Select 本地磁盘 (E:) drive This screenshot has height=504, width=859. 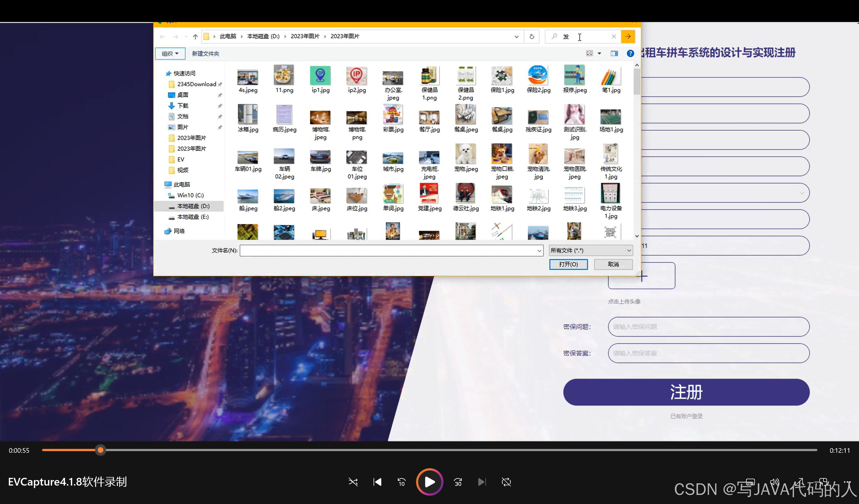[x=192, y=217]
